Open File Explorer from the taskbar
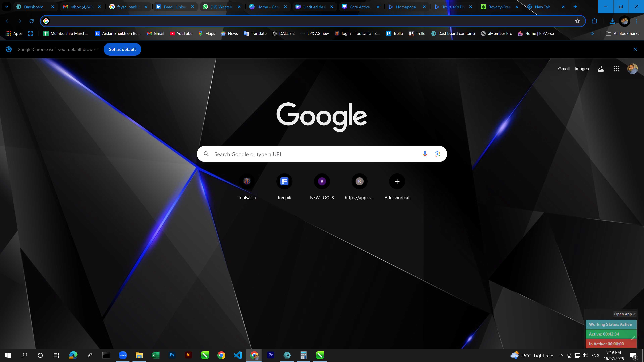Screen dimensions: 644x362 139,355
